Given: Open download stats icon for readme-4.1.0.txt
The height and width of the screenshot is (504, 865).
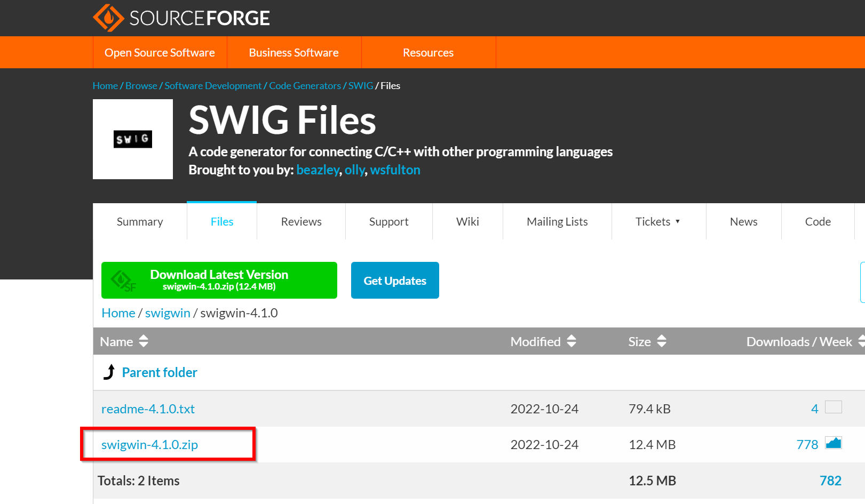Looking at the screenshot, I should pyautogui.click(x=833, y=408).
